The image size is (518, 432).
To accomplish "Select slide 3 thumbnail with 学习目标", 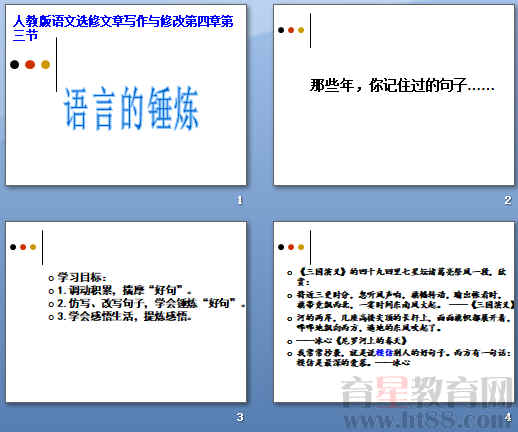I will [126, 312].
